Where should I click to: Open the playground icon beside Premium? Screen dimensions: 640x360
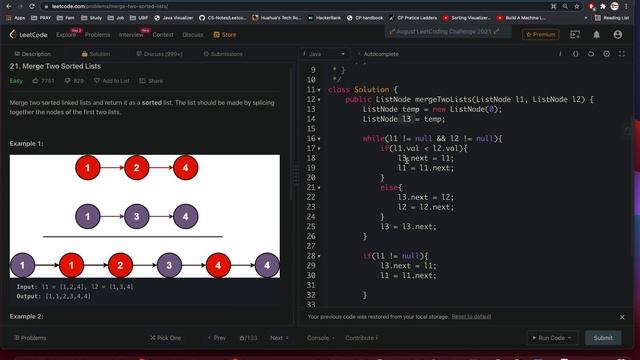pos(575,35)
